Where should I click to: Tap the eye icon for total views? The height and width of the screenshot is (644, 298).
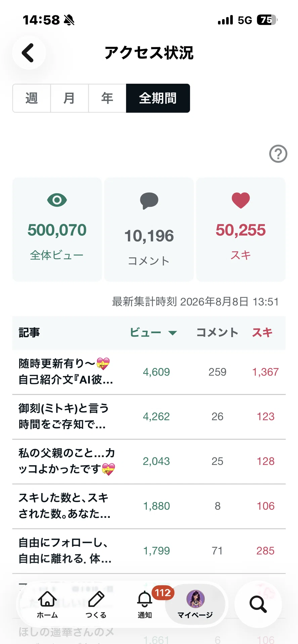[57, 200]
